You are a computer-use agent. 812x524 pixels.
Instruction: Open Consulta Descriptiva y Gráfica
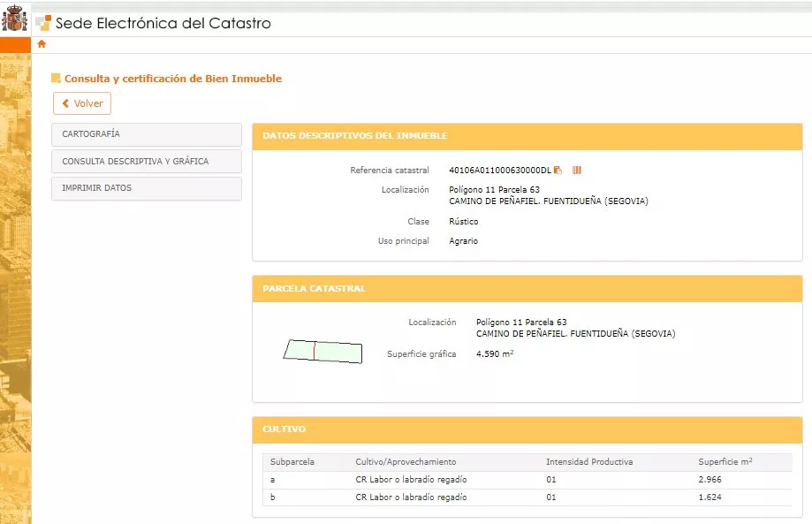147,162
